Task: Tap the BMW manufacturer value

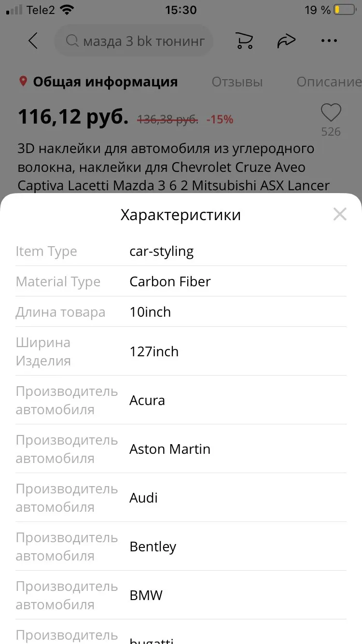Action: tap(146, 595)
